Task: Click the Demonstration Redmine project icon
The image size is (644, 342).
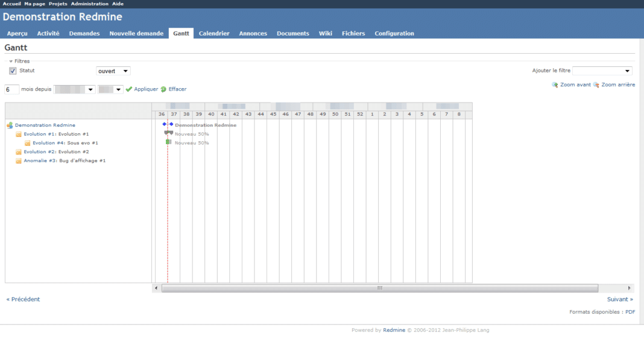Action: point(10,125)
